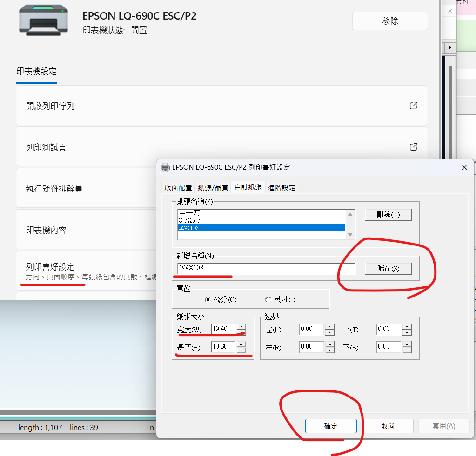
Task: Click the 新增名稱(N) text field
Action: 266,268
